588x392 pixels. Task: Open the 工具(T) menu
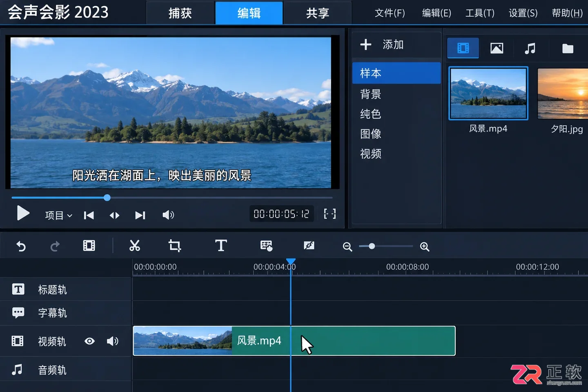480,13
